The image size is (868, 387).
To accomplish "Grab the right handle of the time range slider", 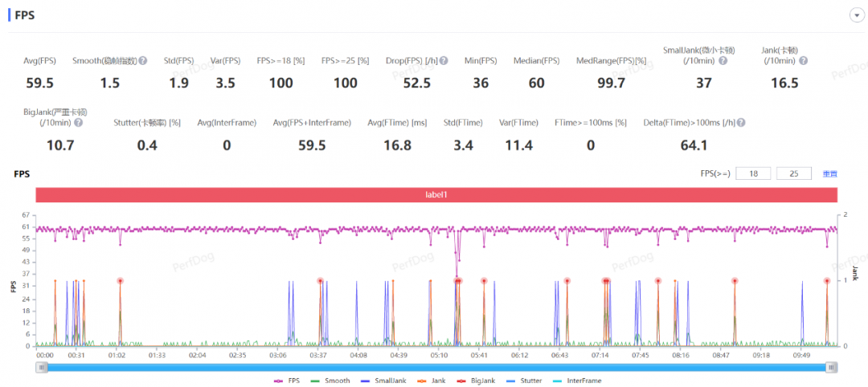I will point(831,367).
